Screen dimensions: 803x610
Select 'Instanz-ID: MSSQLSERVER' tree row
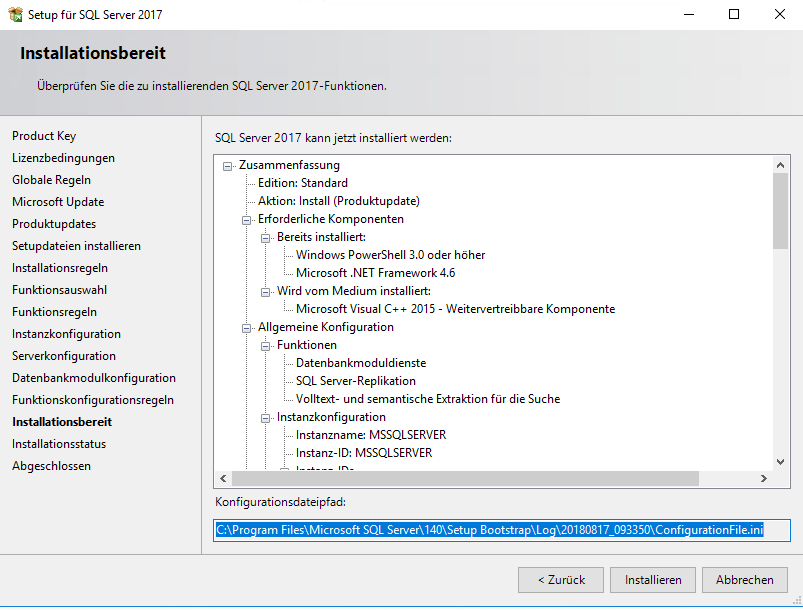pos(364,453)
